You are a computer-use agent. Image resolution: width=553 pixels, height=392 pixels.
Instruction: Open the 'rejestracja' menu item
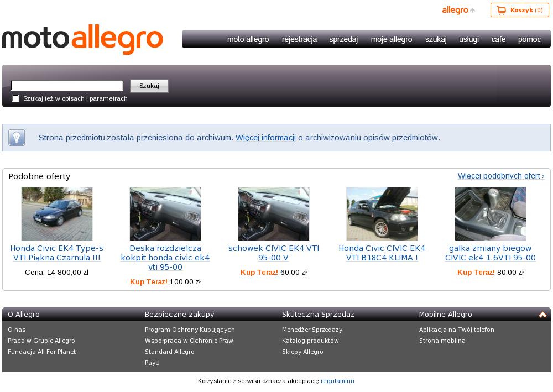click(x=299, y=39)
